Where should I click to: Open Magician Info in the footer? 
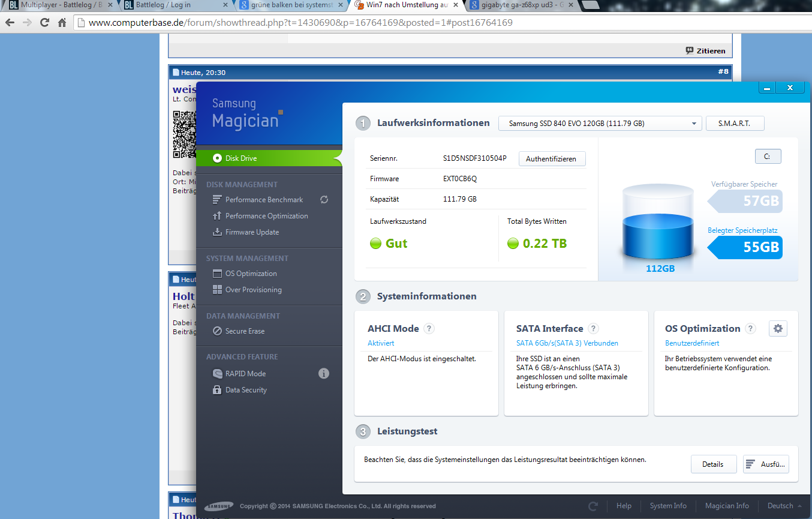pyautogui.click(x=727, y=506)
